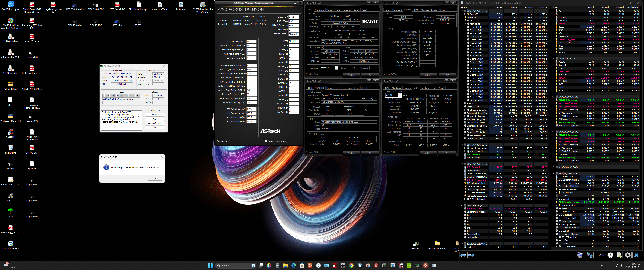Click Exit button in TestMem5
The height and width of the screenshot is (270, 644).
pyautogui.click(x=155, y=127)
